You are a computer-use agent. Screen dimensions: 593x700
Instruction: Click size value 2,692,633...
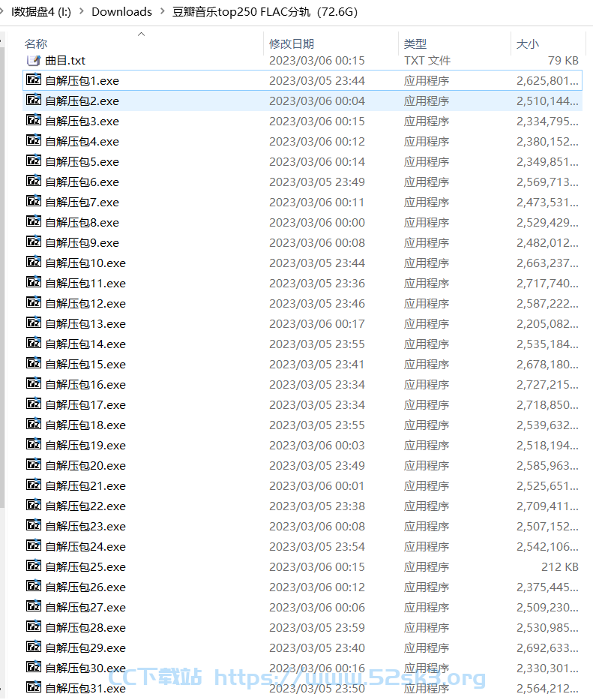coord(547,647)
